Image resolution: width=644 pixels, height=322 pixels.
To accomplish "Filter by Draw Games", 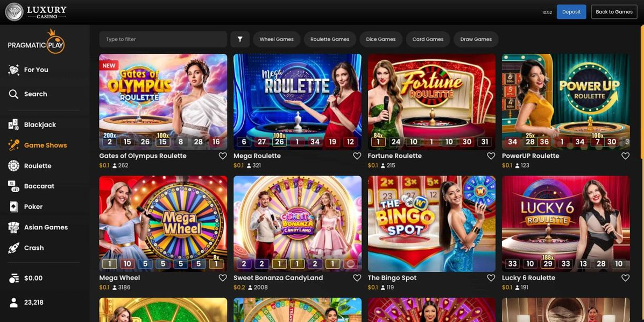I will 476,39.
